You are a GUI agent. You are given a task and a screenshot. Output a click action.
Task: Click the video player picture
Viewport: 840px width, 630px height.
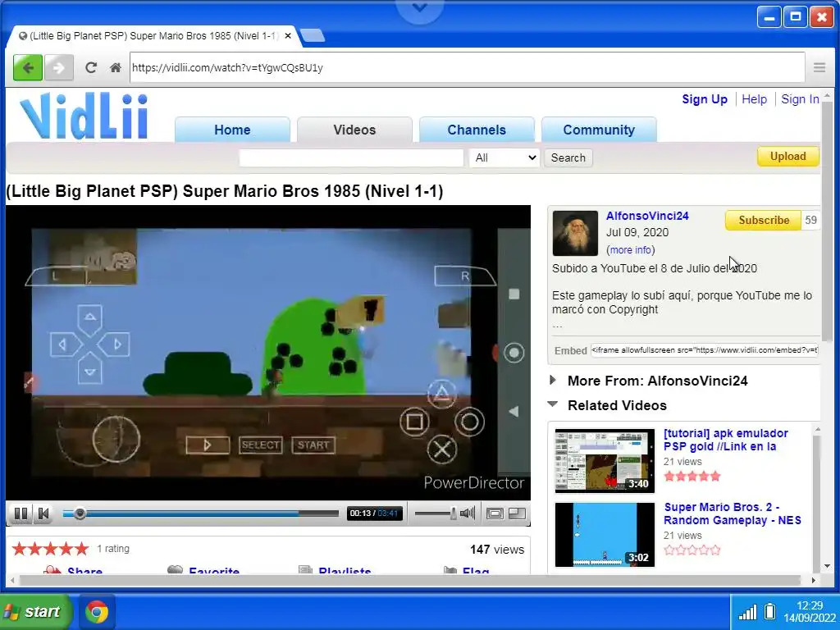click(x=268, y=353)
